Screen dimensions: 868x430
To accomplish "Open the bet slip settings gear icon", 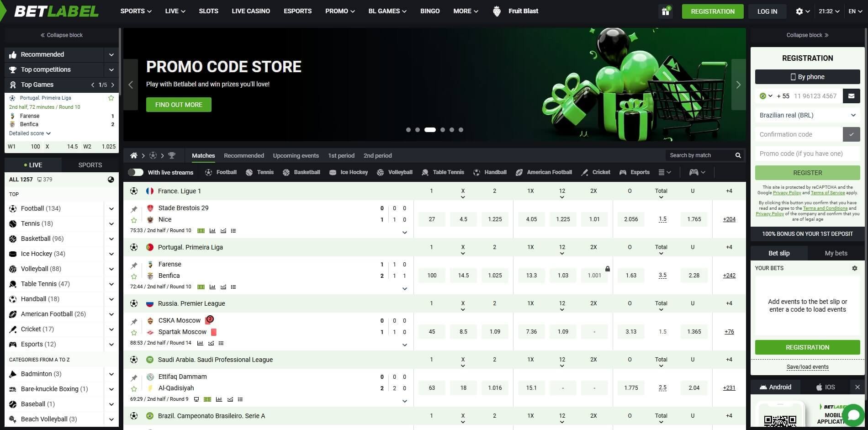I will point(855,268).
